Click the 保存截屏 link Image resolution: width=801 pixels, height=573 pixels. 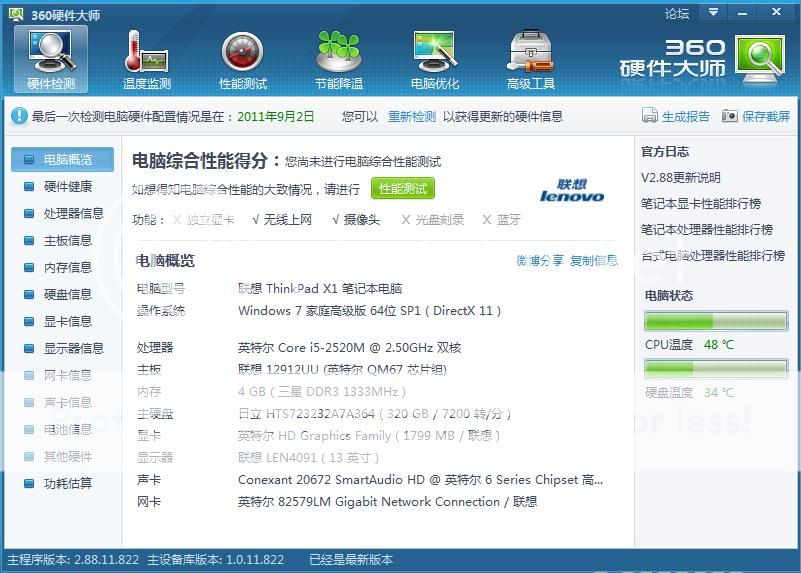(766, 116)
